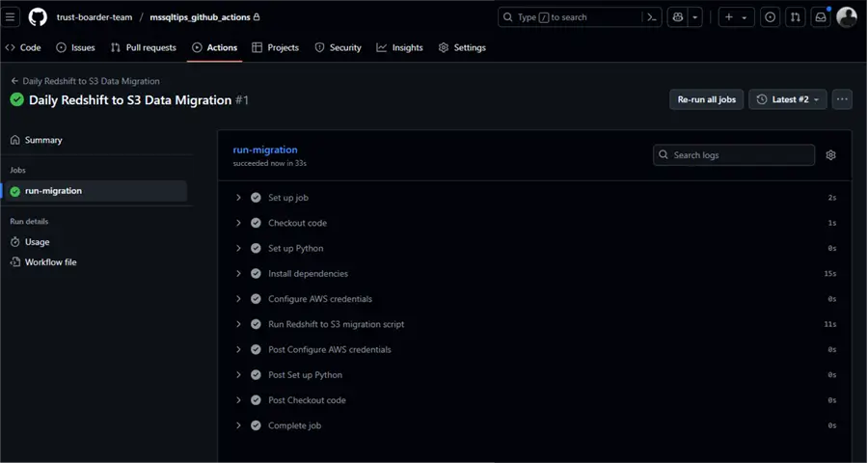Click the Search logs input field

coord(734,155)
